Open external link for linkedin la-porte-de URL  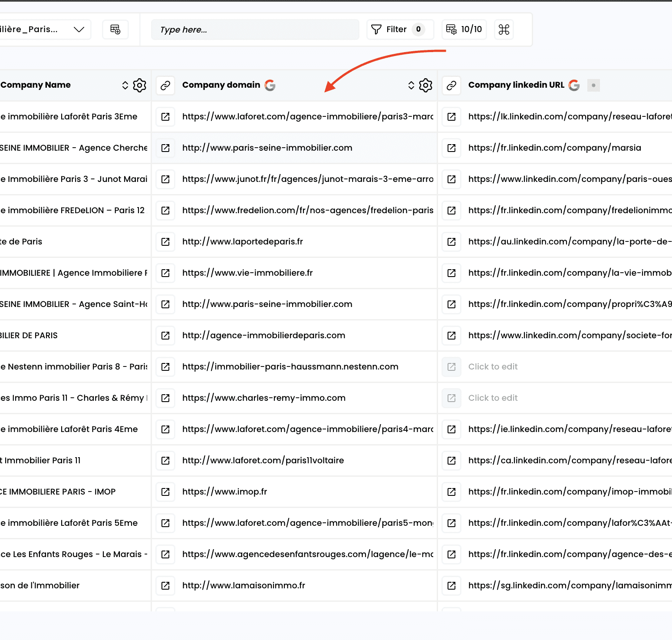451,241
